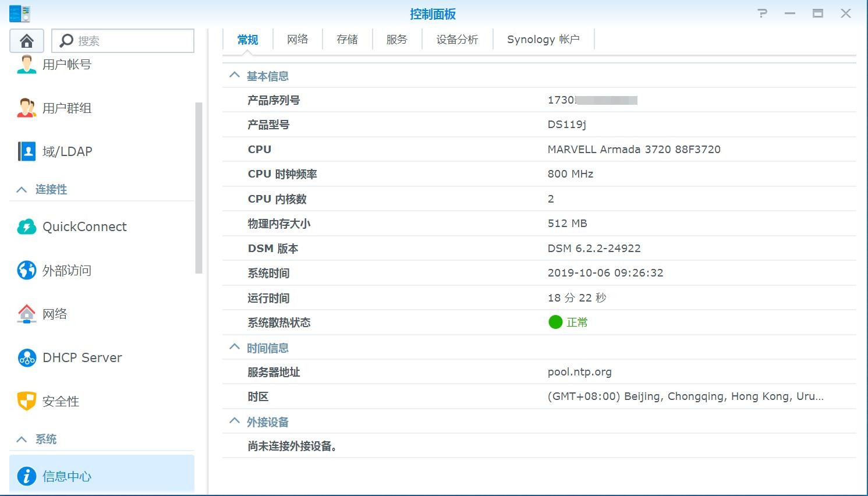Close the Control Panel window
The width and height of the screenshot is (868, 496).
coord(846,13)
